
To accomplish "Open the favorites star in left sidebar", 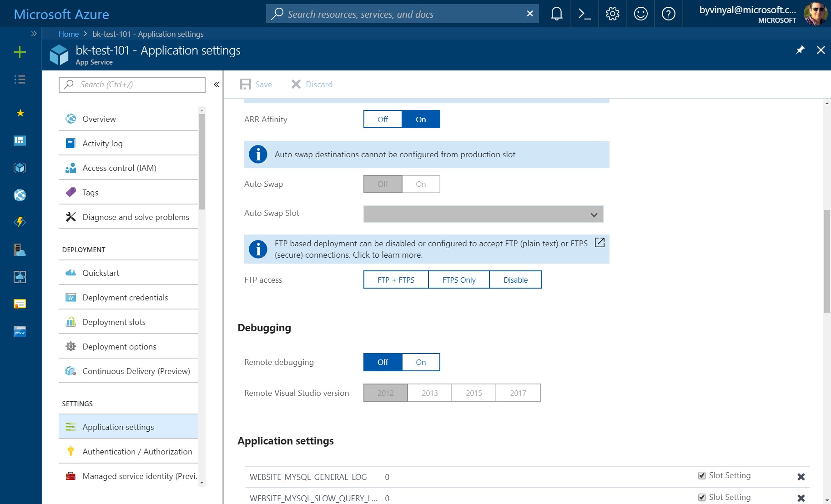I will [x=20, y=113].
